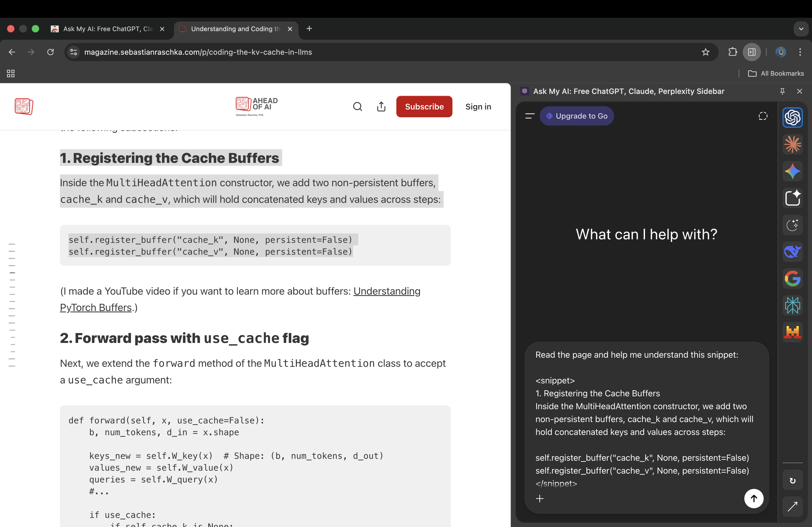Select the Gemini assistant icon
The image size is (812, 527).
793,171
